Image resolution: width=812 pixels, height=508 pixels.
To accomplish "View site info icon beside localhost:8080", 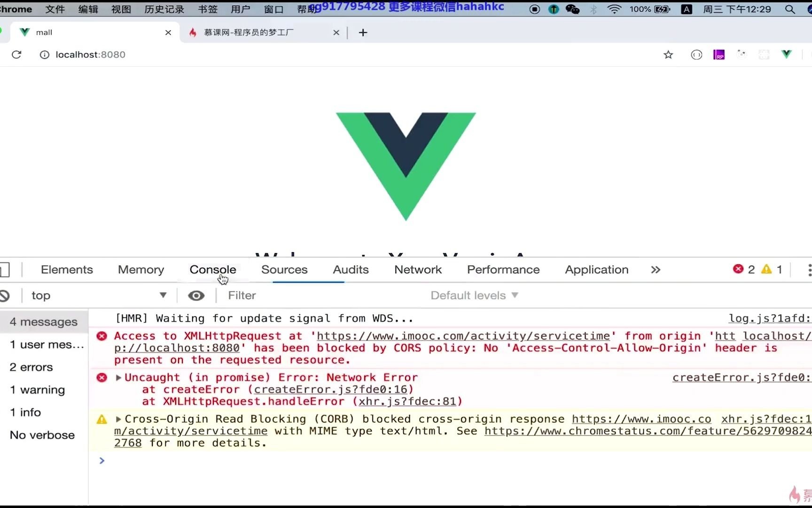I will pos(44,55).
